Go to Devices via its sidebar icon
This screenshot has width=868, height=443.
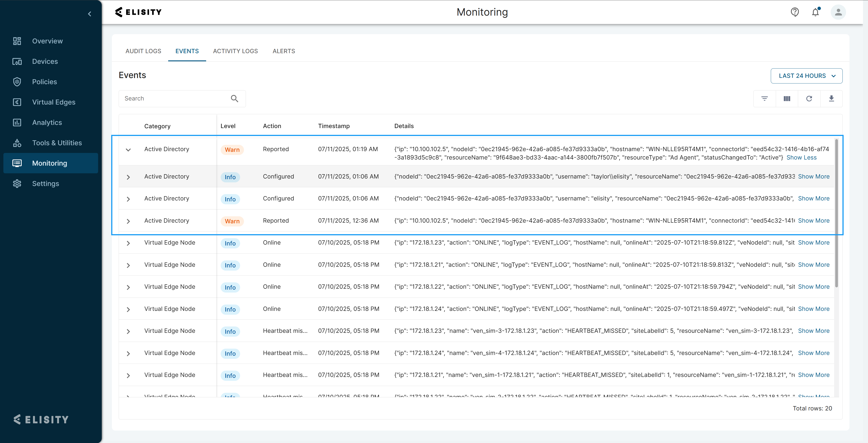(x=17, y=61)
